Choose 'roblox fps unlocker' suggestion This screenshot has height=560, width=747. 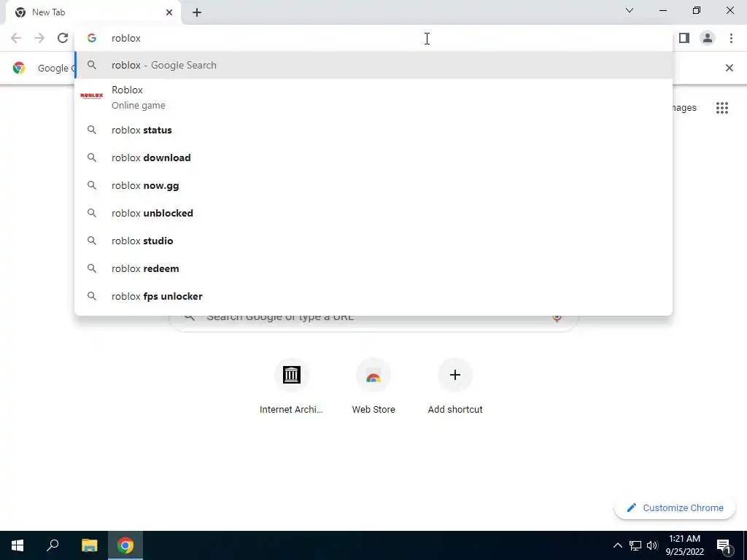pyautogui.click(x=373, y=296)
